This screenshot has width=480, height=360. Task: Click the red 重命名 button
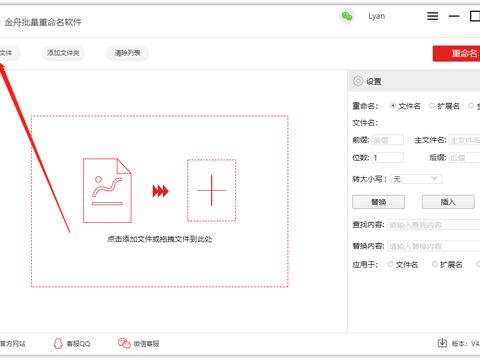456,53
